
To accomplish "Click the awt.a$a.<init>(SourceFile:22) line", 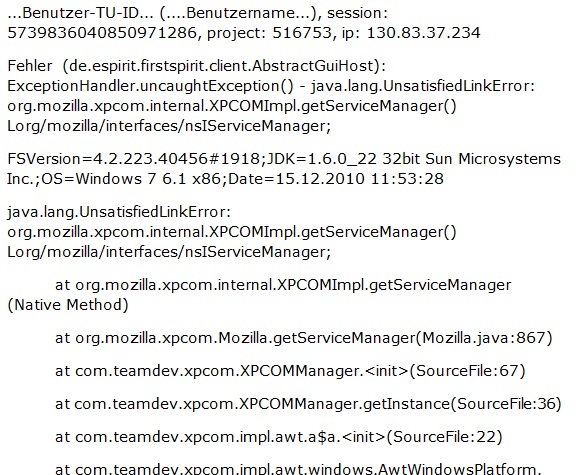I will (279, 437).
